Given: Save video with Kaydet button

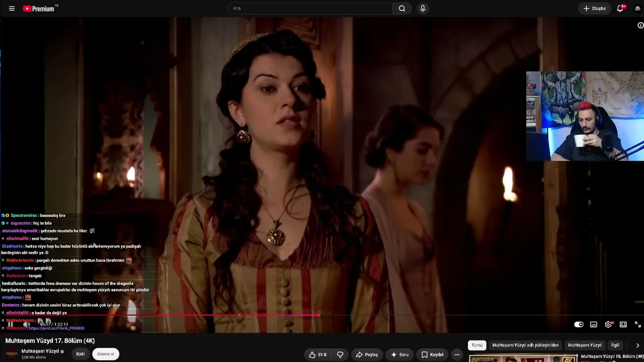Looking at the screenshot, I should 432,354.
